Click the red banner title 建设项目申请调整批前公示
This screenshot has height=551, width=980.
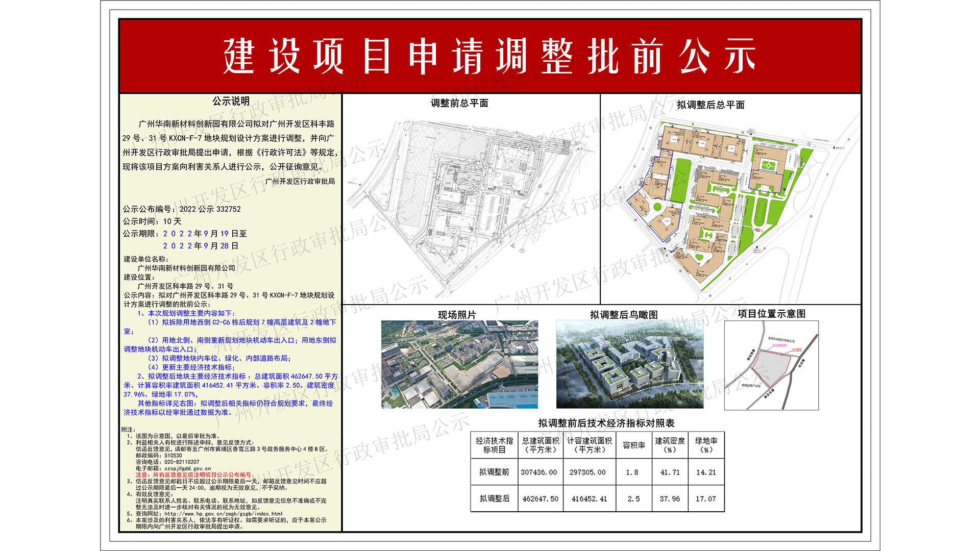pos(490,54)
